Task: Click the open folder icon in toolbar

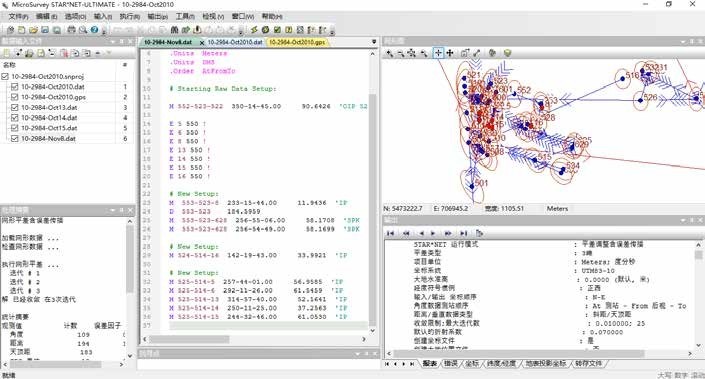Action: pyautogui.click(x=33, y=30)
